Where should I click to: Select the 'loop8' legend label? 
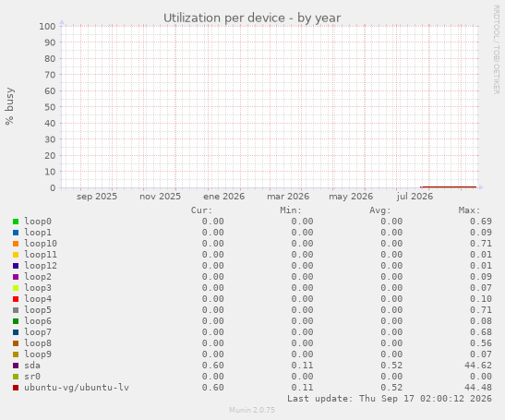pyautogui.click(x=38, y=343)
